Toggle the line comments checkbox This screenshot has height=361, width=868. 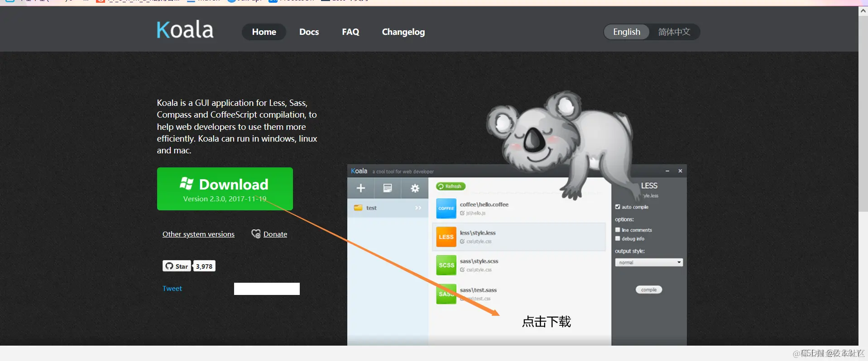pos(618,230)
